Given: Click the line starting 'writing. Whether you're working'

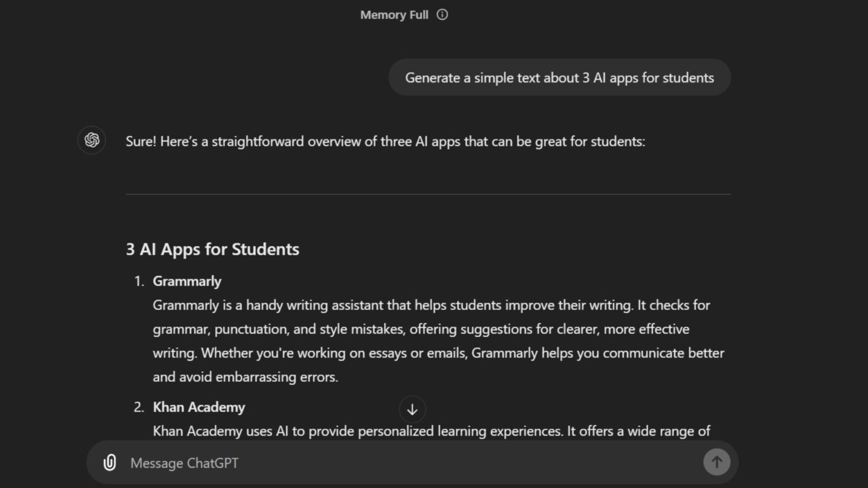Looking at the screenshot, I should coord(439,353).
